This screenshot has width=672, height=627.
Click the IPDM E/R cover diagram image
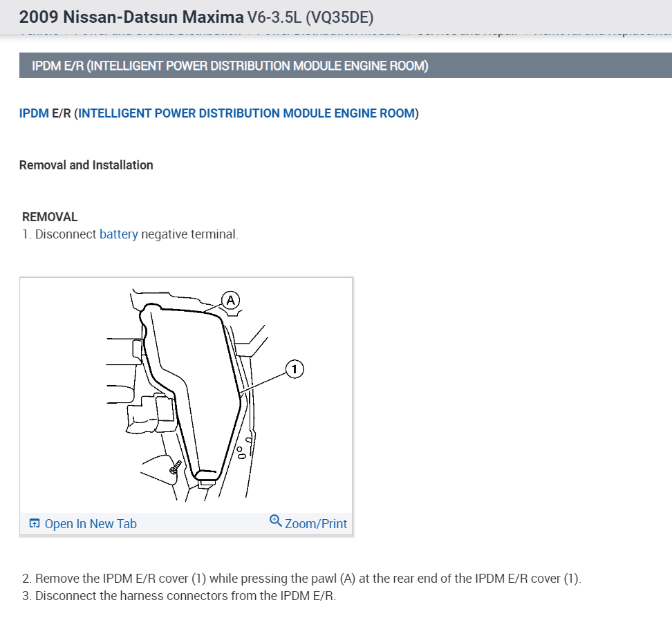point(186,395)
